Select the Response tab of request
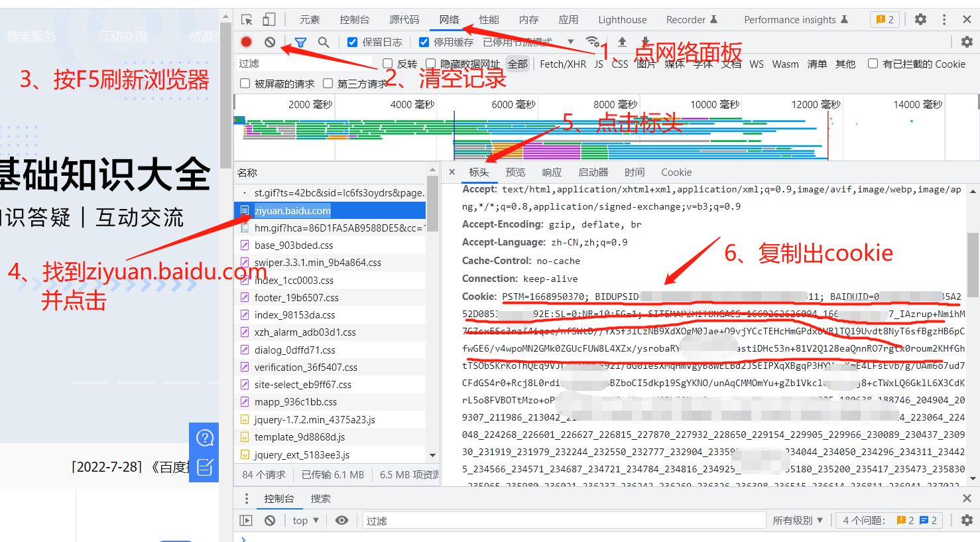This screenshot has width=980, height=542. point(552,172)
